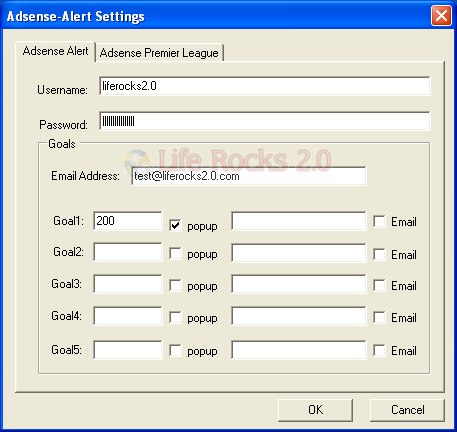Confirm settings with the OK button

(315, 410)
